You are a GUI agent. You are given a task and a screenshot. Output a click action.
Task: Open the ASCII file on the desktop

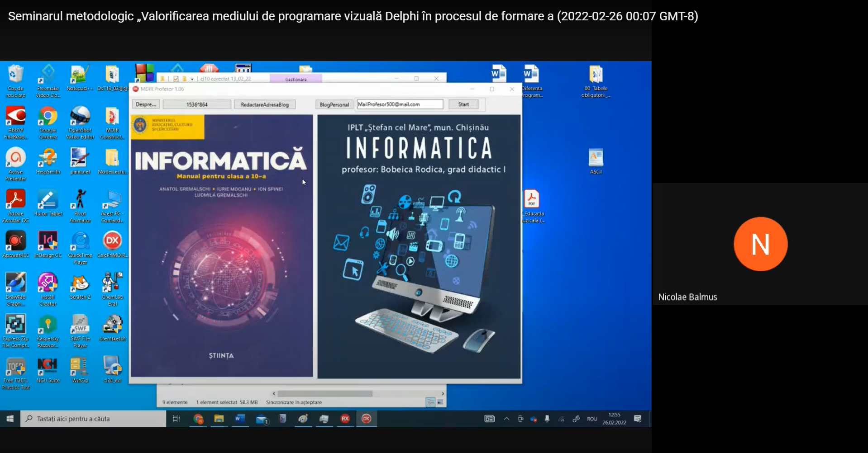pos(596,159)
